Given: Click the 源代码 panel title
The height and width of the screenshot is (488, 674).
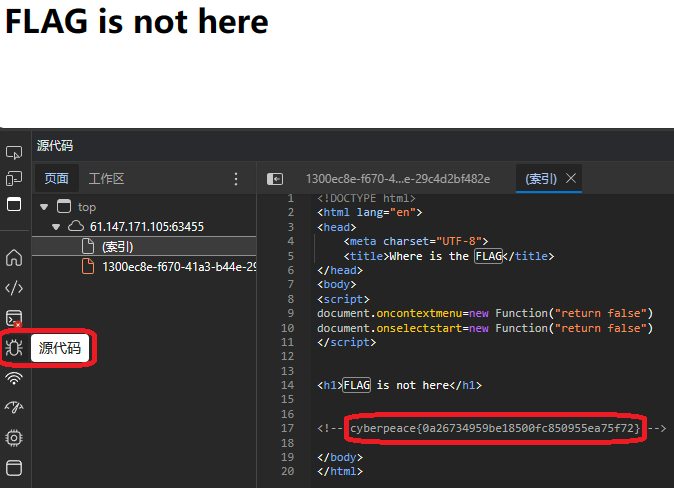Looking at the screenshot, I should tap(55, 146).
